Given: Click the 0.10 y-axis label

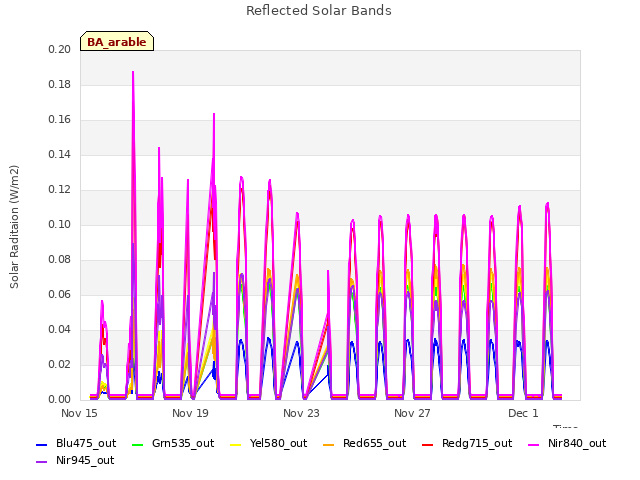Looking at the screenshot, I should point(60,224).
